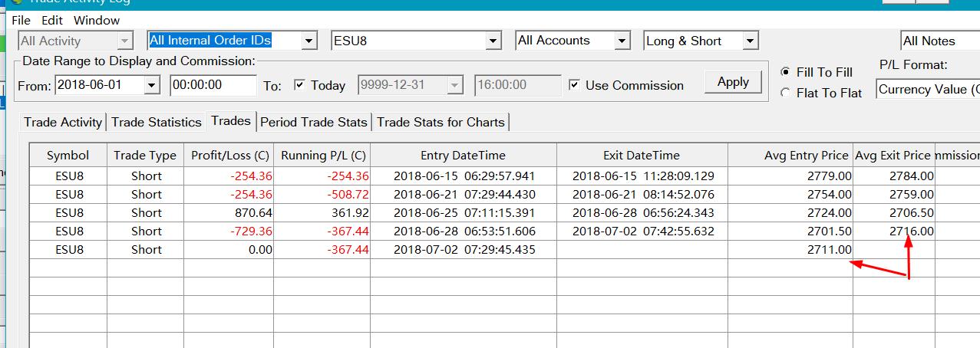Switch to the Trade Statistics tab
The height and width of the screenshot is (348, 980).
coord(157,122)
